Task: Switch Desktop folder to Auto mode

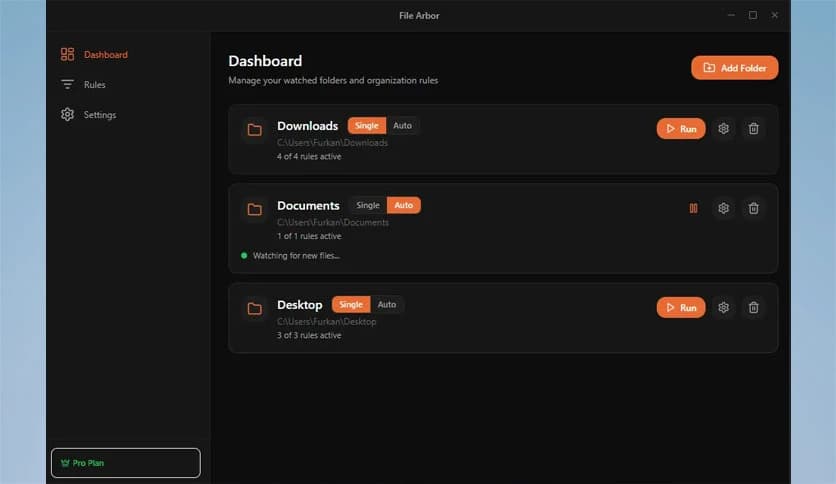Action: click(x=387, y=304)
